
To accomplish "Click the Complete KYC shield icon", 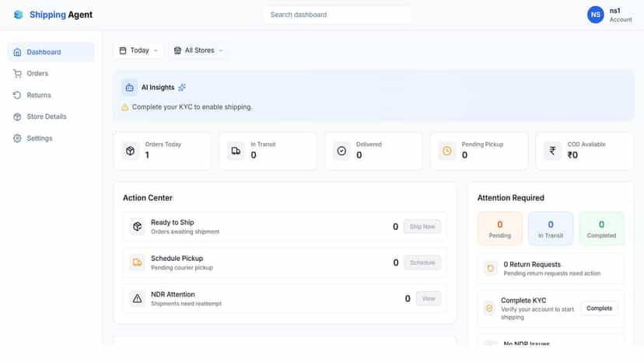I will click(x=489, y=308).
